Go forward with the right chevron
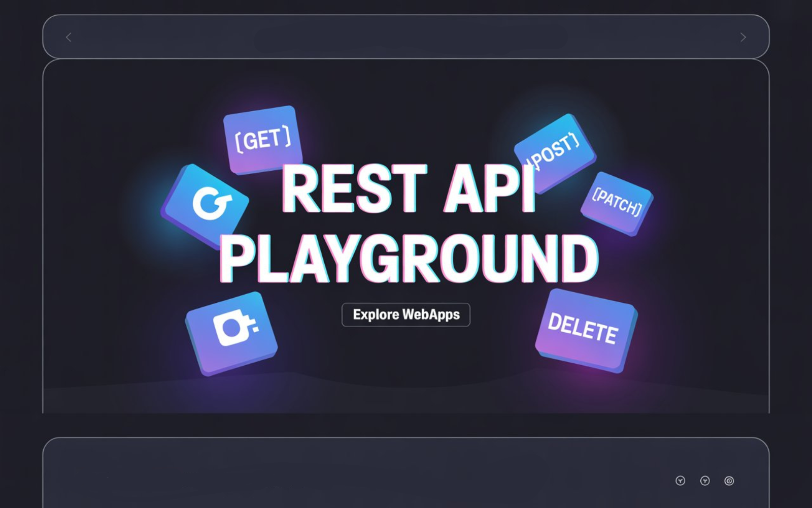The height and width of the screenshot is (508, 812). pos(743,37)
